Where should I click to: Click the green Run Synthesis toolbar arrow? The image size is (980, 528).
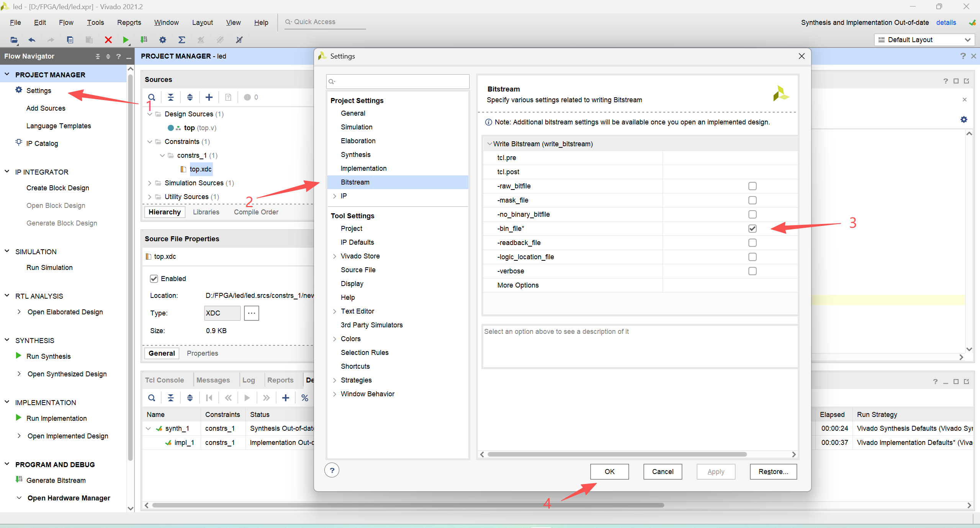[125, 40]
